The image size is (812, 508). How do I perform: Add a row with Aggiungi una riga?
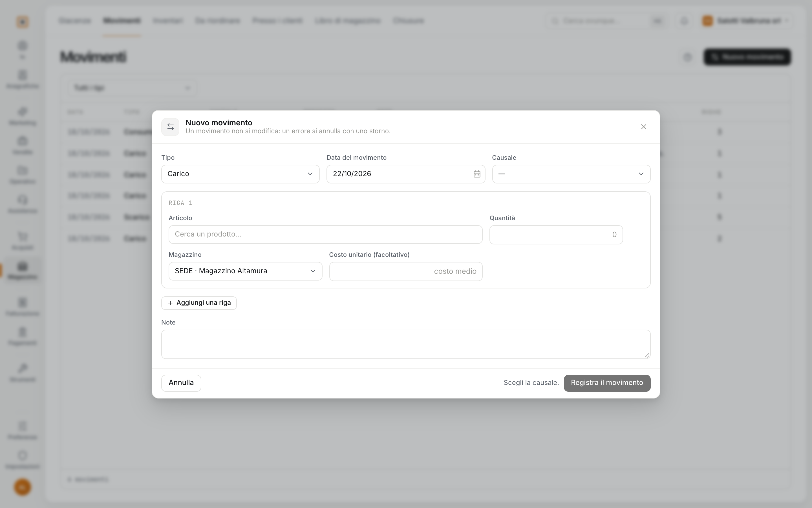(199, 303)
